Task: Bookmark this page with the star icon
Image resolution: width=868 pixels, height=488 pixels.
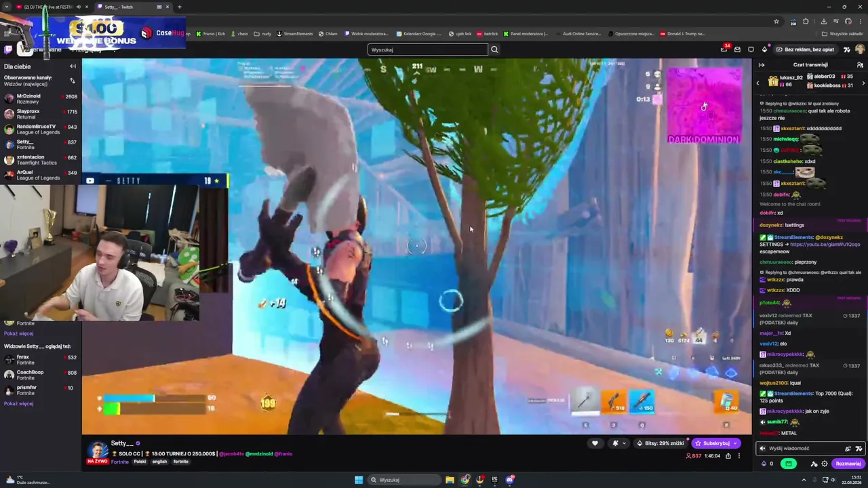Action: tap(776, 21)
